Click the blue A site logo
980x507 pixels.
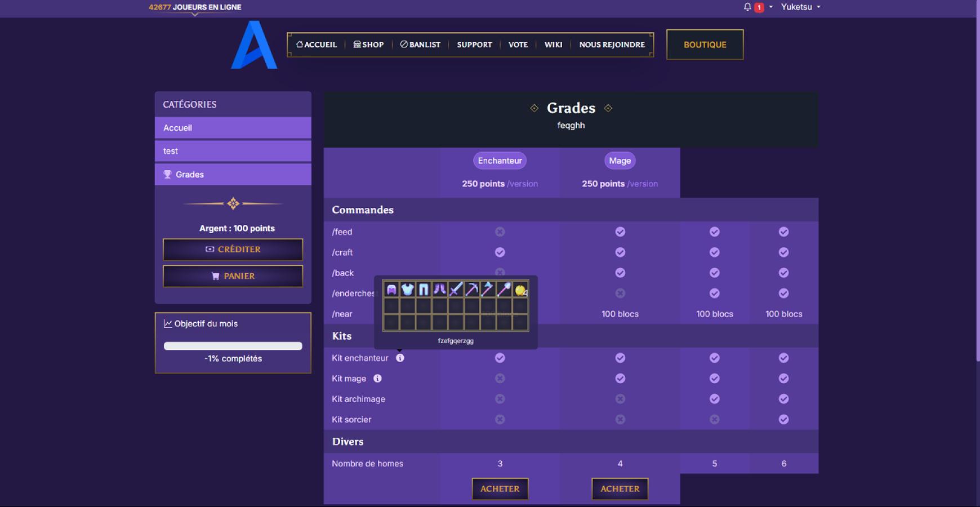254,45
